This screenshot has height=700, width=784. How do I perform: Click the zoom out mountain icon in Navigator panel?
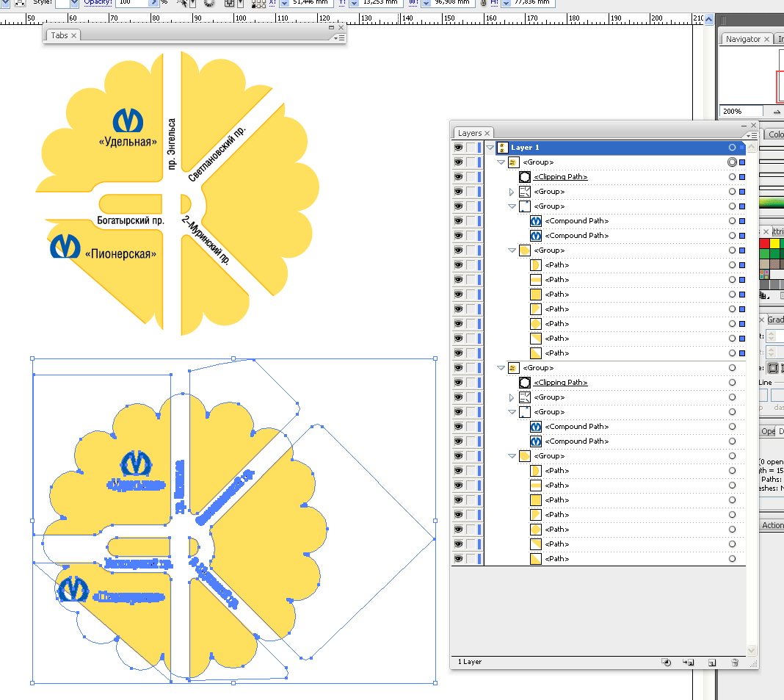click(777, 112)
